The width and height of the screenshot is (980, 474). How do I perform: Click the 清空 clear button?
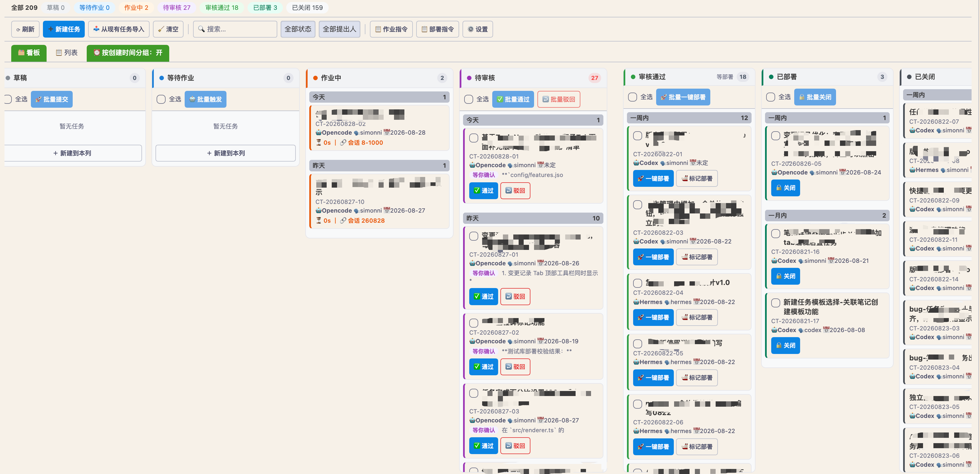(x=168, y=29)
